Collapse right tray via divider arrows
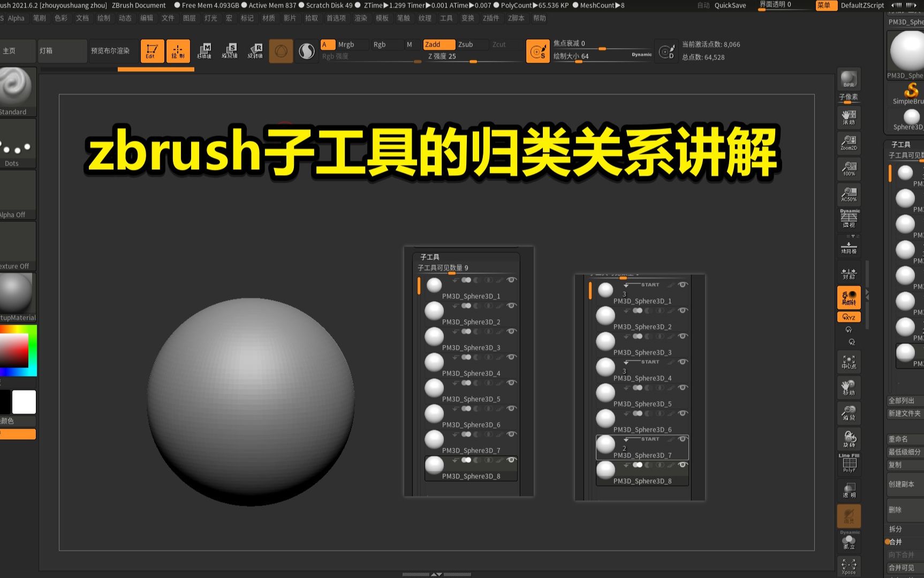 (867, 294)
